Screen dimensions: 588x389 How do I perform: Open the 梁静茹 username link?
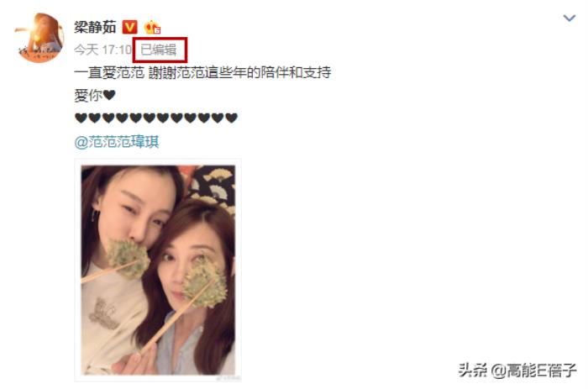95,27
